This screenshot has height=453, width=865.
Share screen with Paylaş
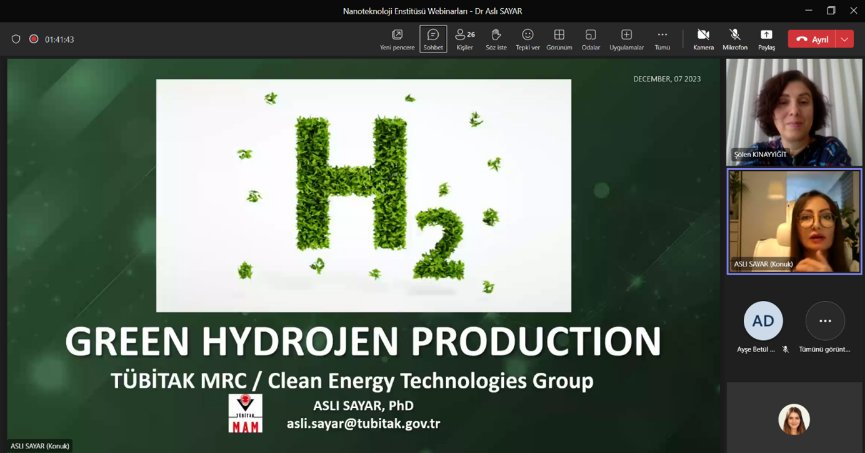pos(766,38)
